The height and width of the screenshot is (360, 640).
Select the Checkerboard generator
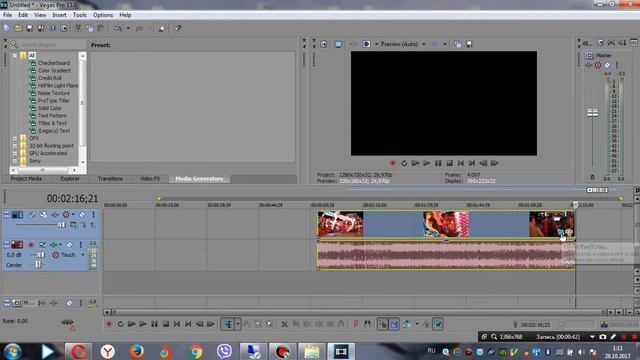54,63
